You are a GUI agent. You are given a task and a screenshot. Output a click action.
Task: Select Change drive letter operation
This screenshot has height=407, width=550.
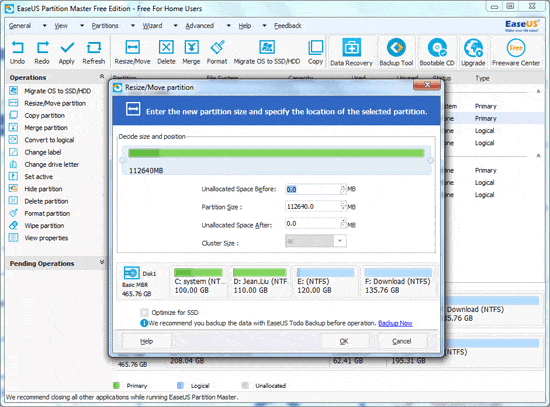(x=44, y=165)
